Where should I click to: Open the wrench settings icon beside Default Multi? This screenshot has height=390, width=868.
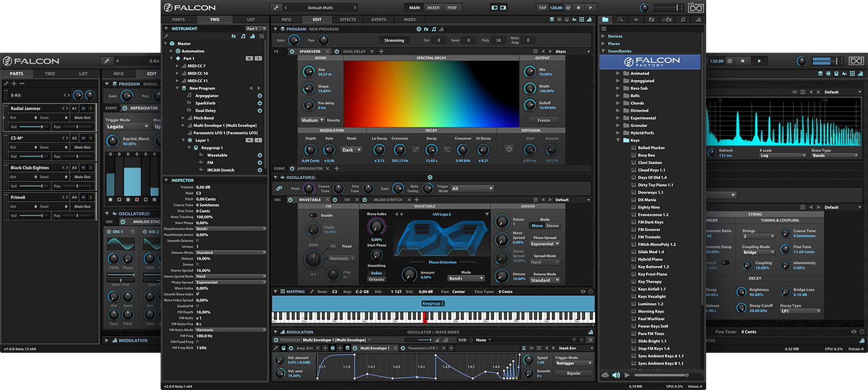pos(276,7)
